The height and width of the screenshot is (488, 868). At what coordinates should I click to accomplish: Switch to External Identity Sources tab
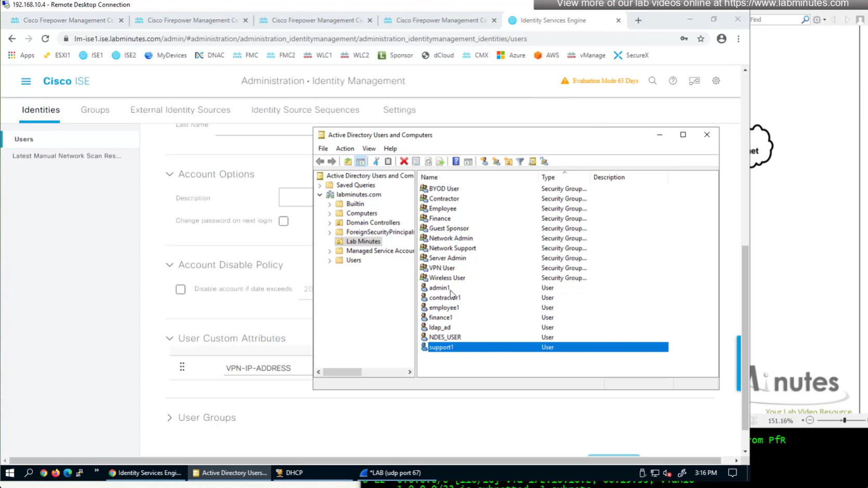[x=180, y=110]
